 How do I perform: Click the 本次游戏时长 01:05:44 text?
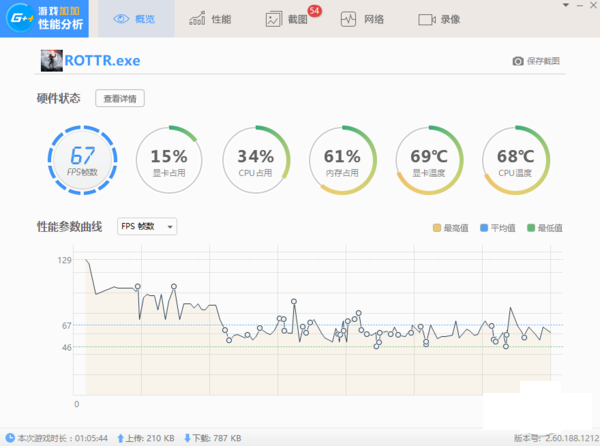(x=62, y=438)
